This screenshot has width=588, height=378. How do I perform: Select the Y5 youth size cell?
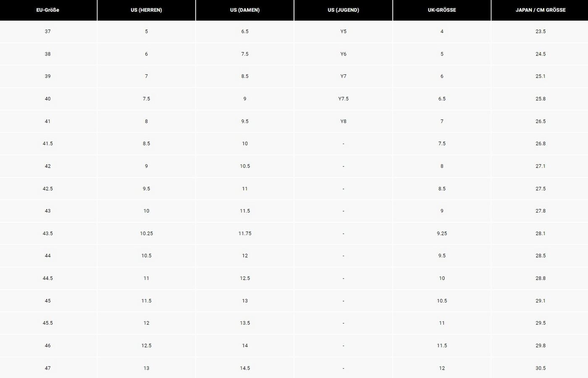tap(343, 31)
